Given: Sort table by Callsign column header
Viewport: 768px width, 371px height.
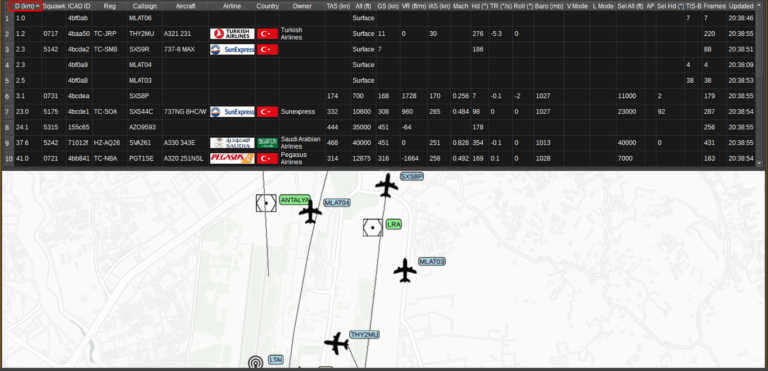Looking at the screenshot, I should 144,6.
